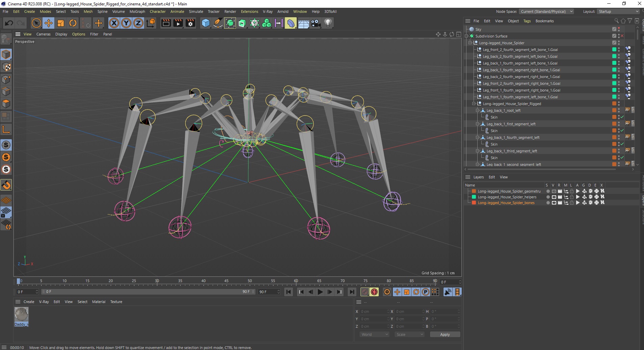Open the viewport Cameras menu

pos(43,34)
